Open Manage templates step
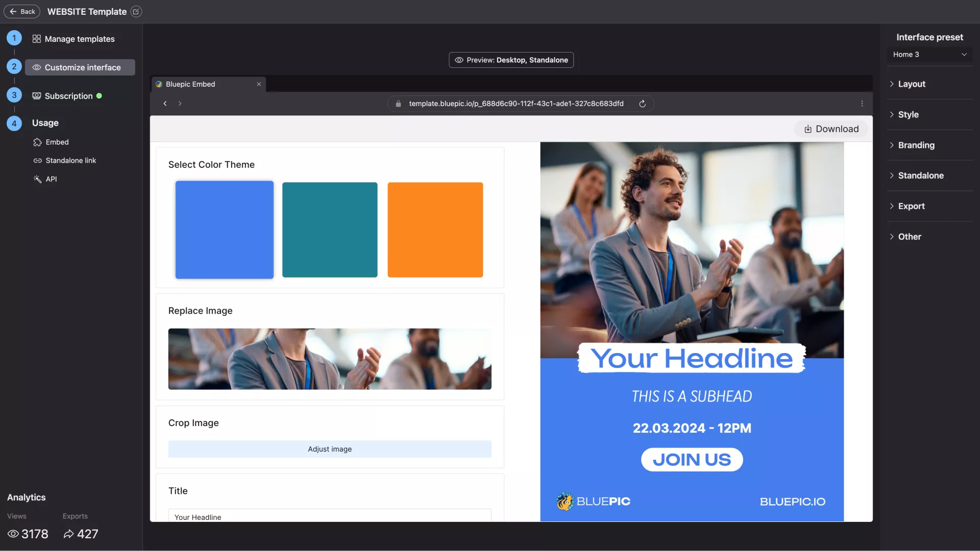 [x=79, y=39]
